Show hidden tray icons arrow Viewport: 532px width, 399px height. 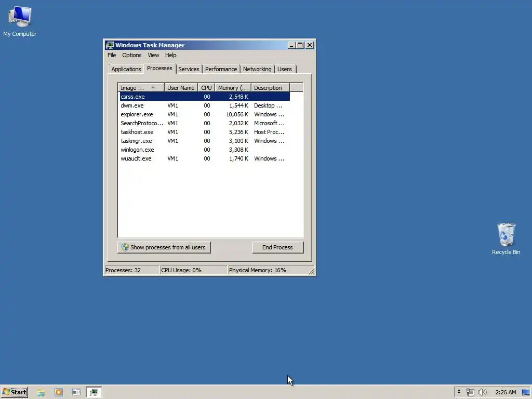459,392
